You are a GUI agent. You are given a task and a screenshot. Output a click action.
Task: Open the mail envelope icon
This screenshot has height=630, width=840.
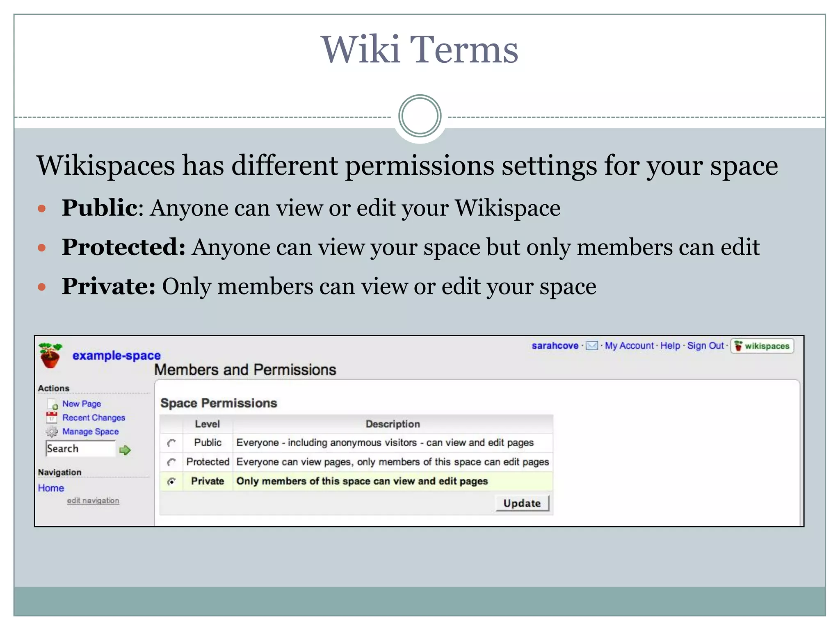591,346
